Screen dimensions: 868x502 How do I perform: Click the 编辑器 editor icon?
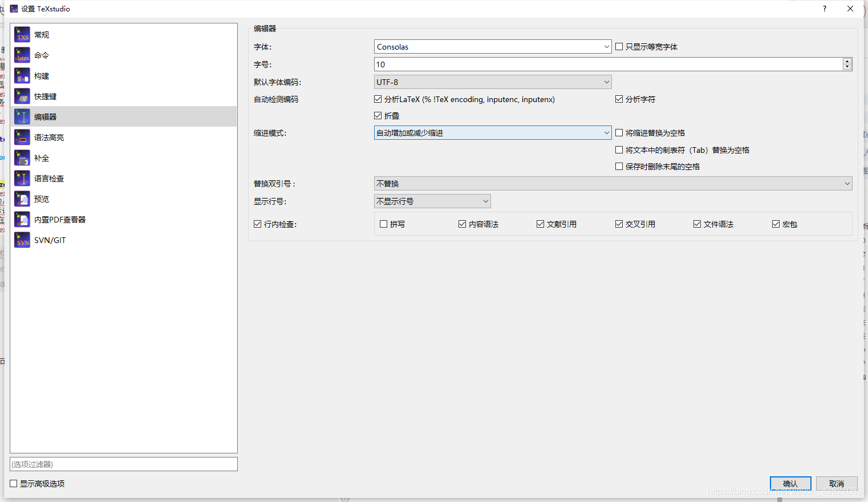[x=22, y=117]
